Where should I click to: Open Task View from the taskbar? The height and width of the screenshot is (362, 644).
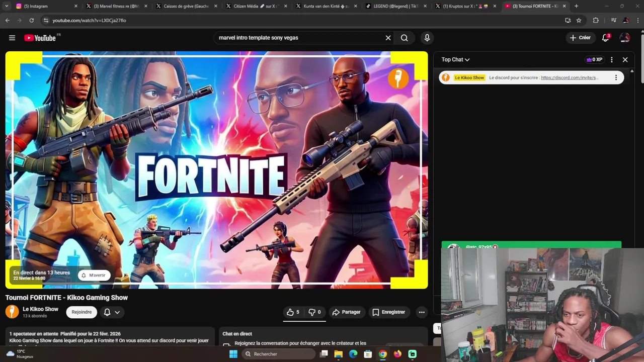(324, 354)
